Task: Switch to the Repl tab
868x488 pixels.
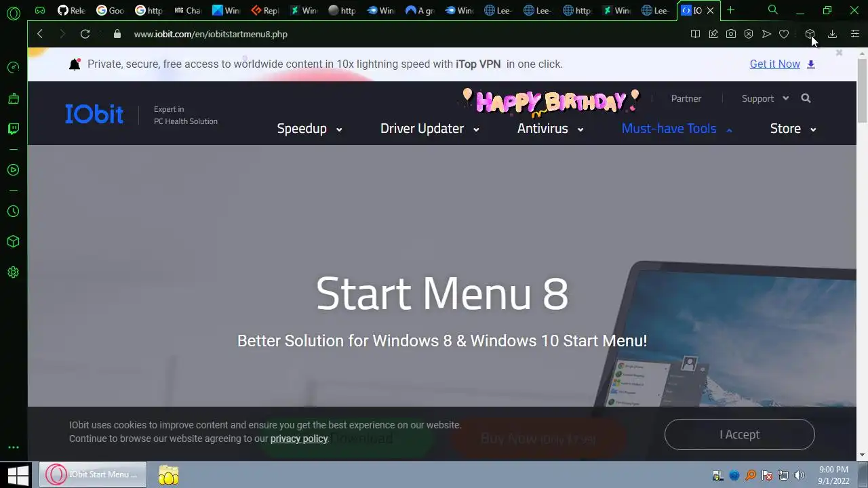Action: tap(264, 10)
